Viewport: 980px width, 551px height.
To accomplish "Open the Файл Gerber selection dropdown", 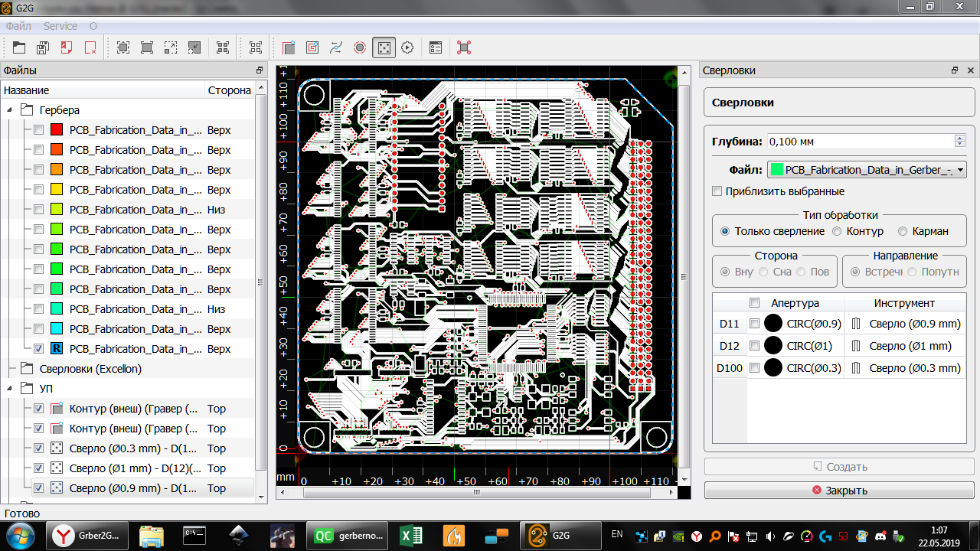I will [x=867, y=169].
